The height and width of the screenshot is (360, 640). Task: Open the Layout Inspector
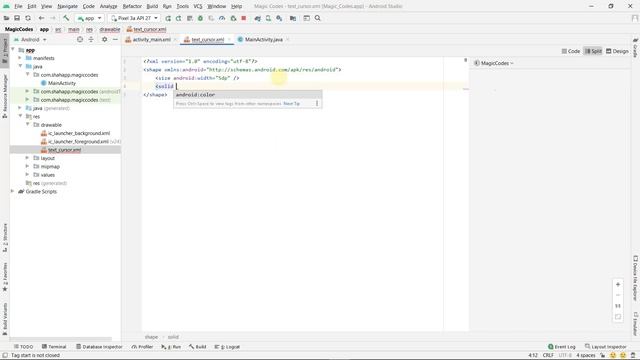(606, 347)
